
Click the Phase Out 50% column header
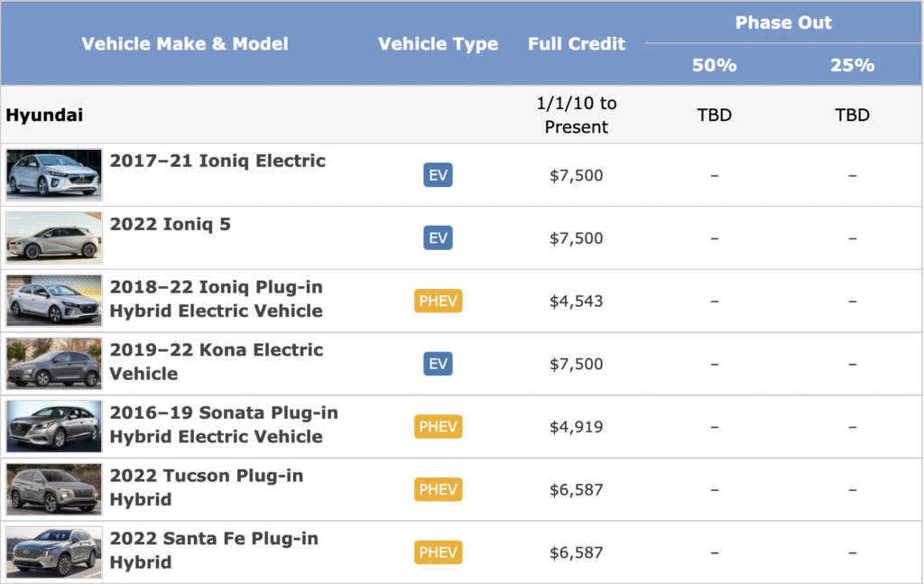click(x=714, y=65)
